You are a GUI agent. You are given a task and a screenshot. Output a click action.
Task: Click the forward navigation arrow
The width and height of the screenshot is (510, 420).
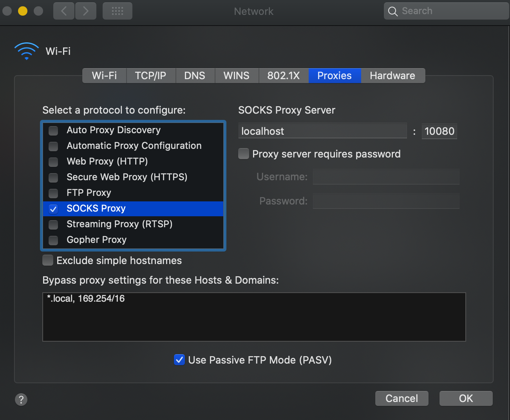point(86,11)
